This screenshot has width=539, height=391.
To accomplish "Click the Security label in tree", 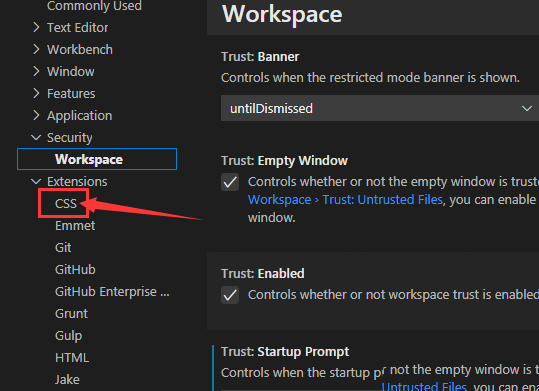I will click(x=69, y=138).
